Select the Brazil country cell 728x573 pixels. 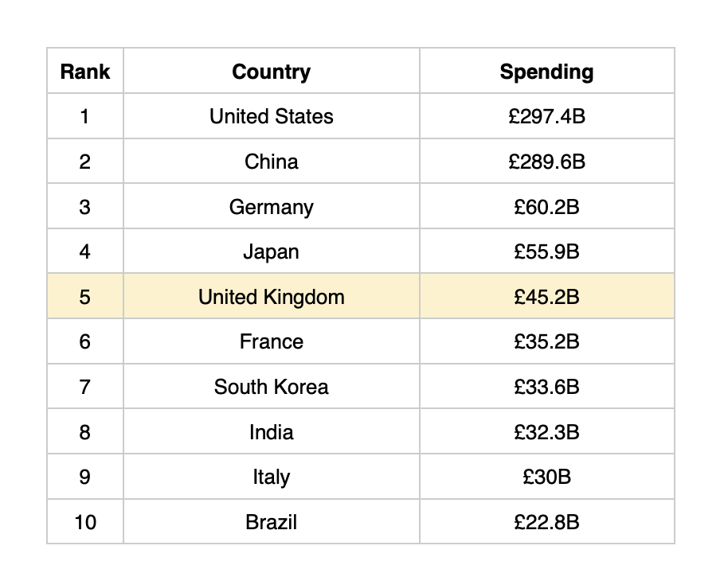[271, 522]
